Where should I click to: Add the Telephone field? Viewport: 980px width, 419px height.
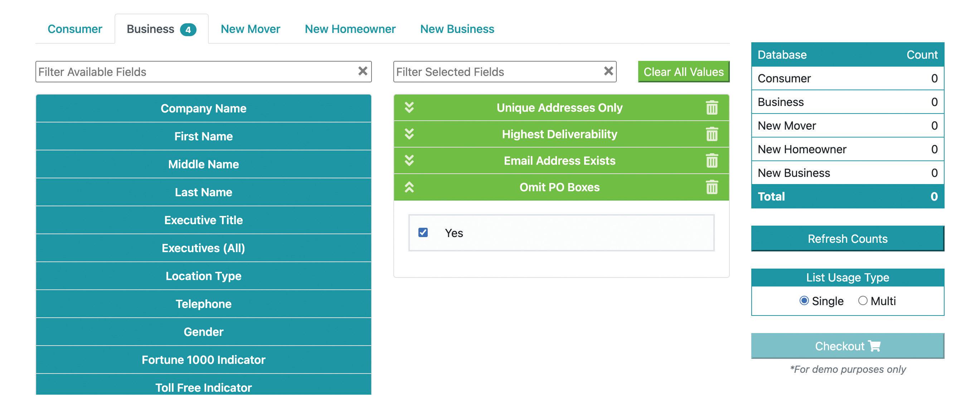click(x=204, y=304)
